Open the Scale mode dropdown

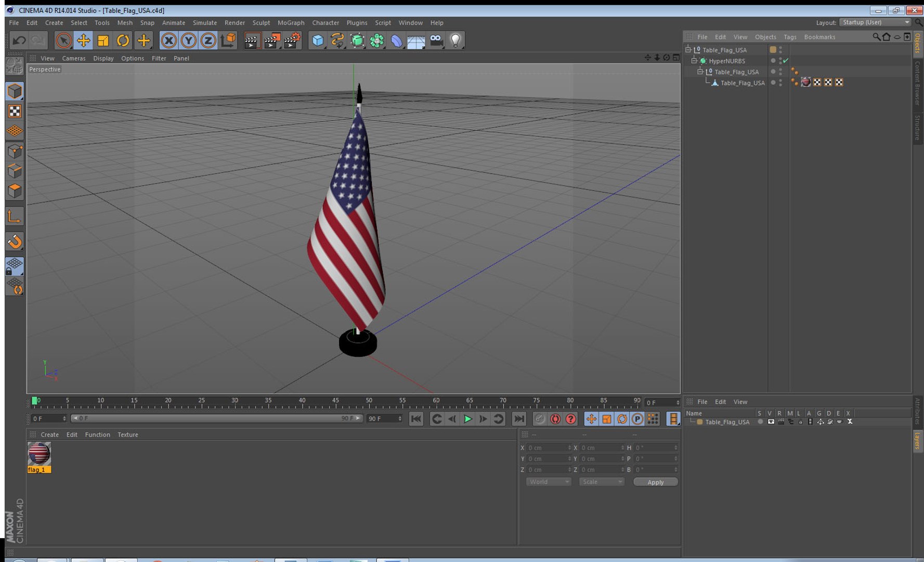tap(602, 482)
